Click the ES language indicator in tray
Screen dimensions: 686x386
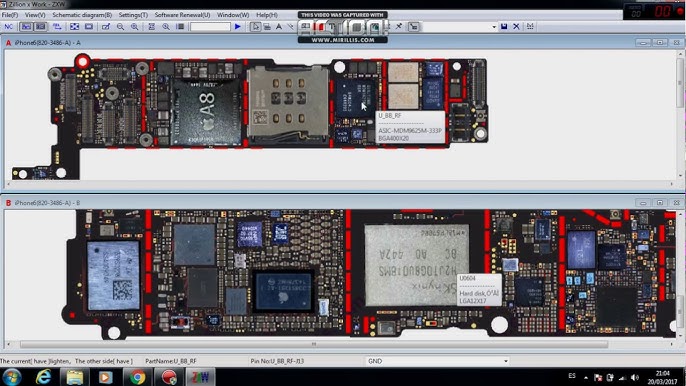572,376
